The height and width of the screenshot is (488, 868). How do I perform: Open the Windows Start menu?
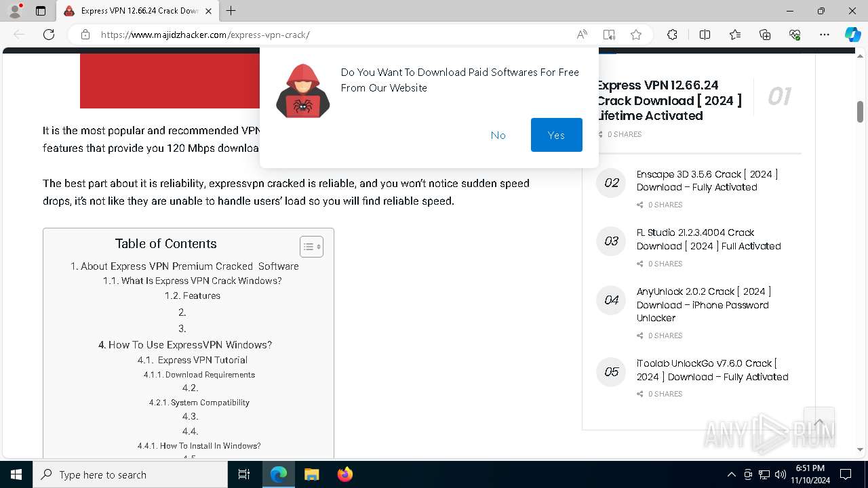point(16,474)
